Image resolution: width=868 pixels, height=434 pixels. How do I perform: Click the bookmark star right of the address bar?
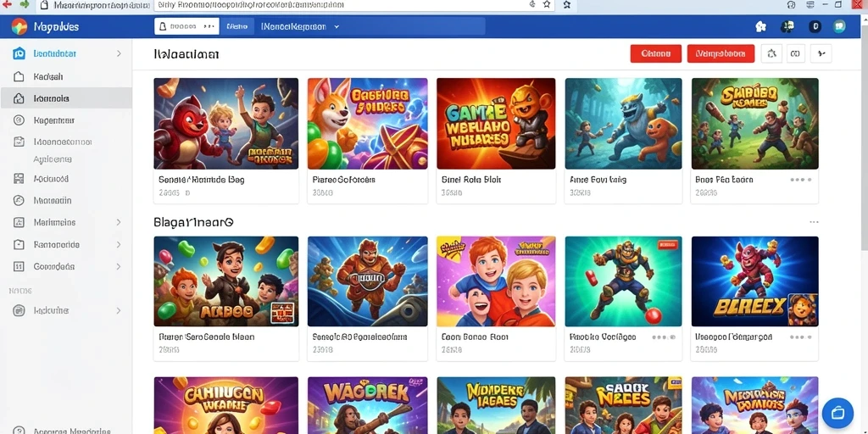point(567,4)
